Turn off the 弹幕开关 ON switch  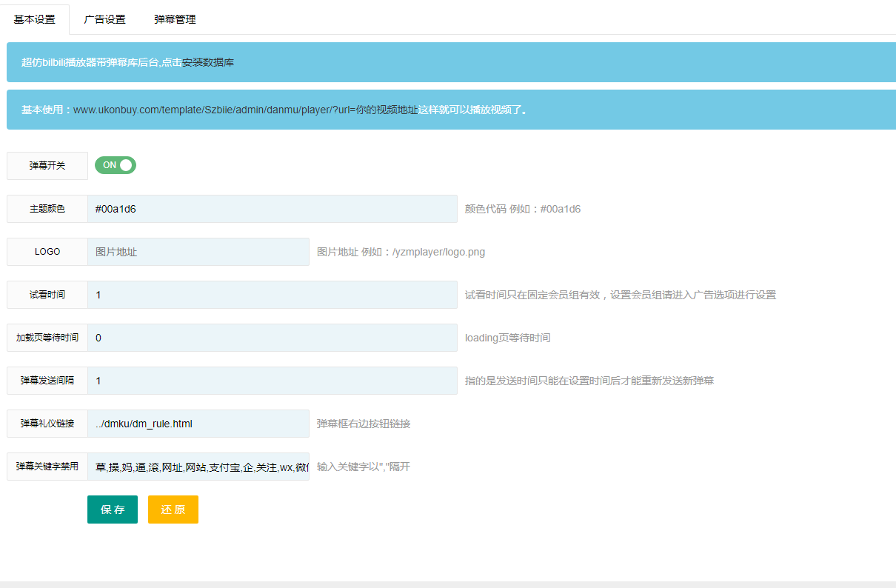[115, 165]
